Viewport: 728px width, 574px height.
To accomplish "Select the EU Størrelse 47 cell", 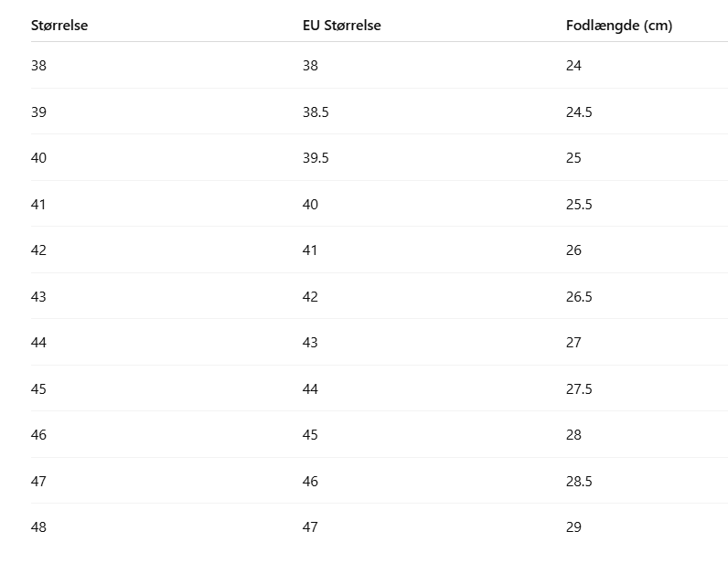I will tap(310, 527).
